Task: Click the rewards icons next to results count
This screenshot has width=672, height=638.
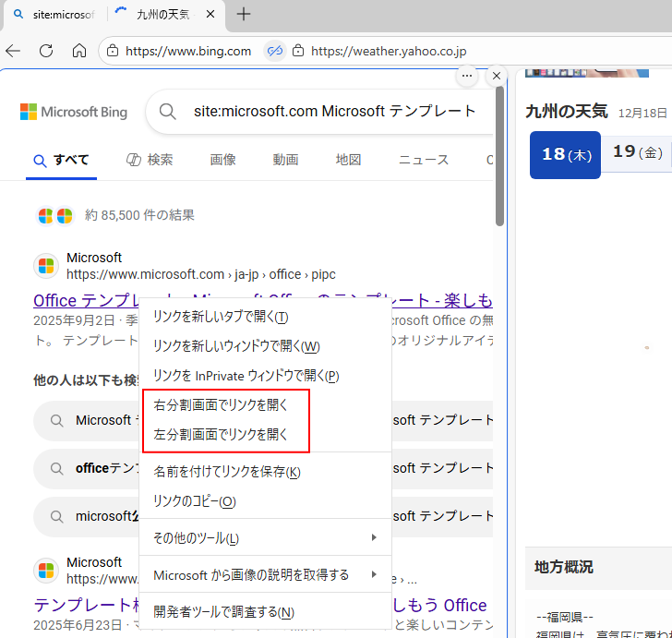Action: (55, 216)
